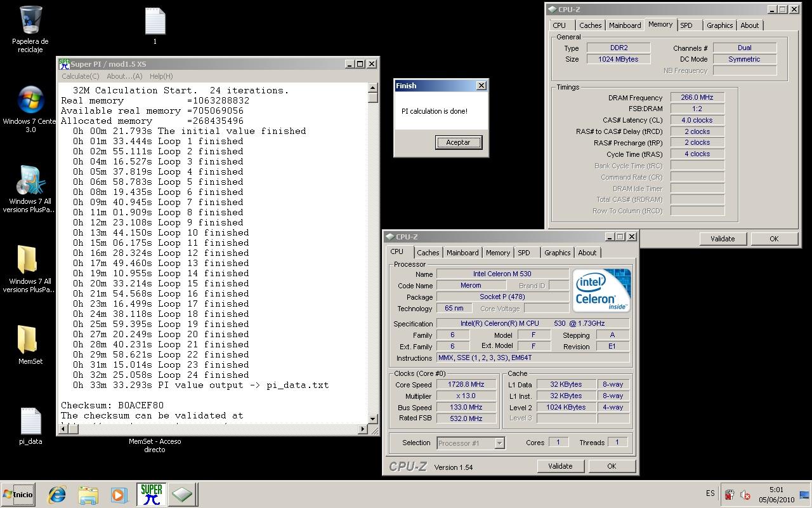The height and width of the screenshot is (508, 812).
Task: Click the Code Name value Merom
Action: (471, 286)
